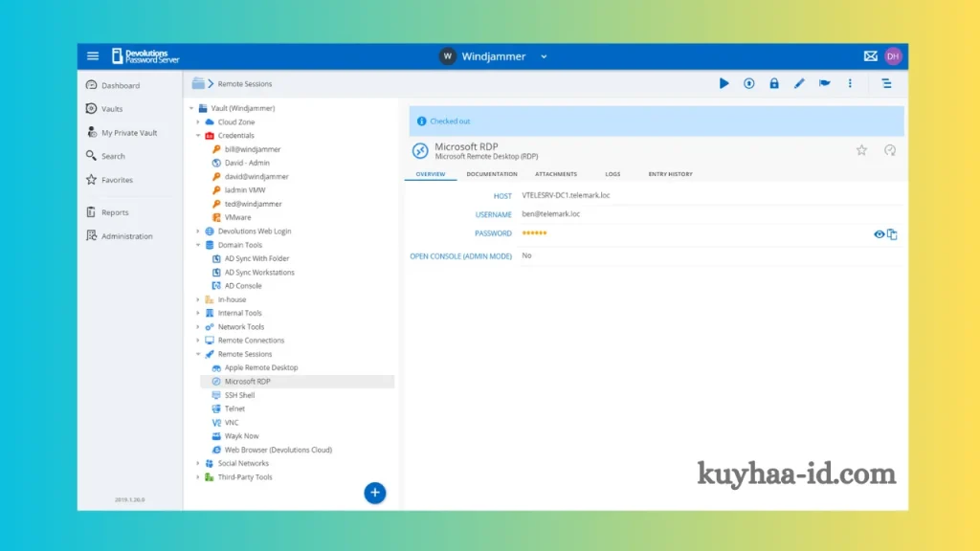980x551 pixels.
Task: Select VMware credential entry
Action: 237,217
